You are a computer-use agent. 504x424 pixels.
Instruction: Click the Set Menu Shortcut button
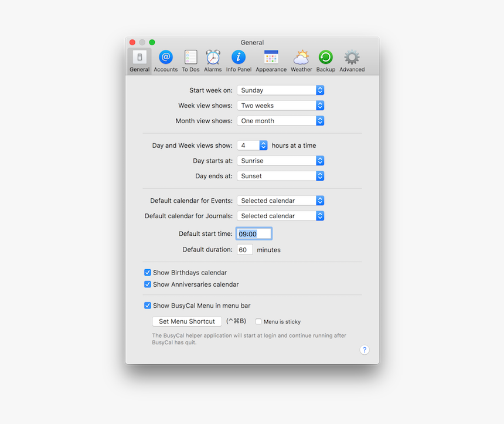[186, 321]
